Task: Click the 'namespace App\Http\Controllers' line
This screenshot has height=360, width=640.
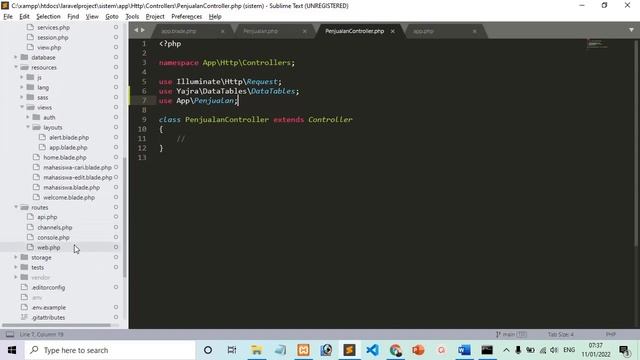Action: click(x=227, y=62)
